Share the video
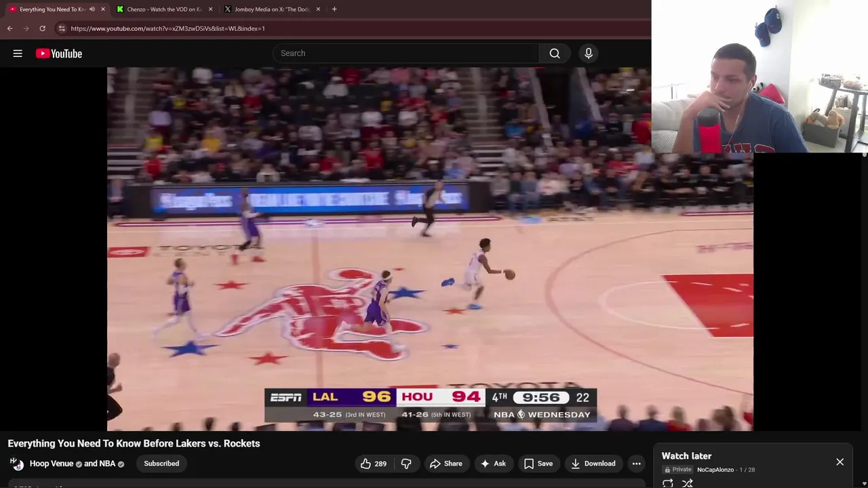The height and width of the screenshot is (488, 868). click(446, 464)
